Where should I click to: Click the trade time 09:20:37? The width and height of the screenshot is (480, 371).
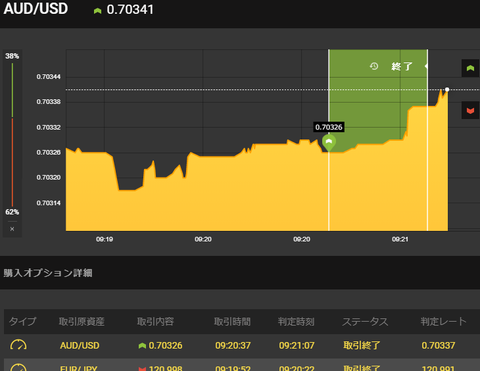[233, 345]
